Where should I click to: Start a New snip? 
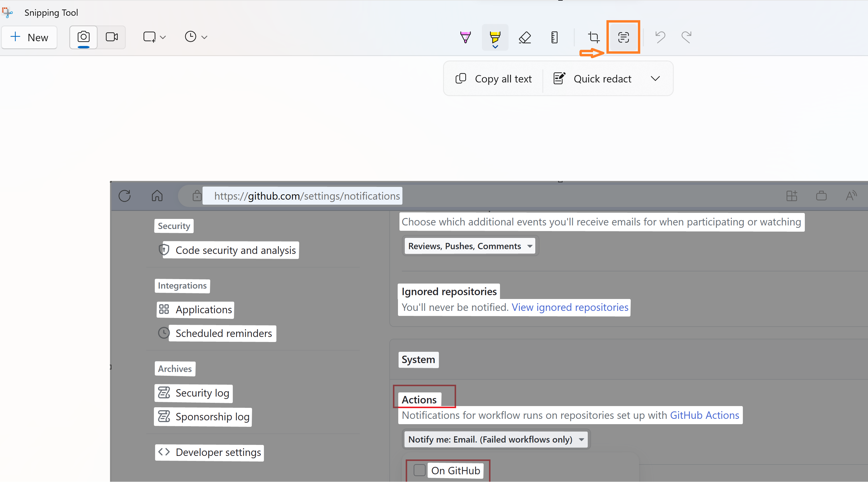tap(29, 37)
